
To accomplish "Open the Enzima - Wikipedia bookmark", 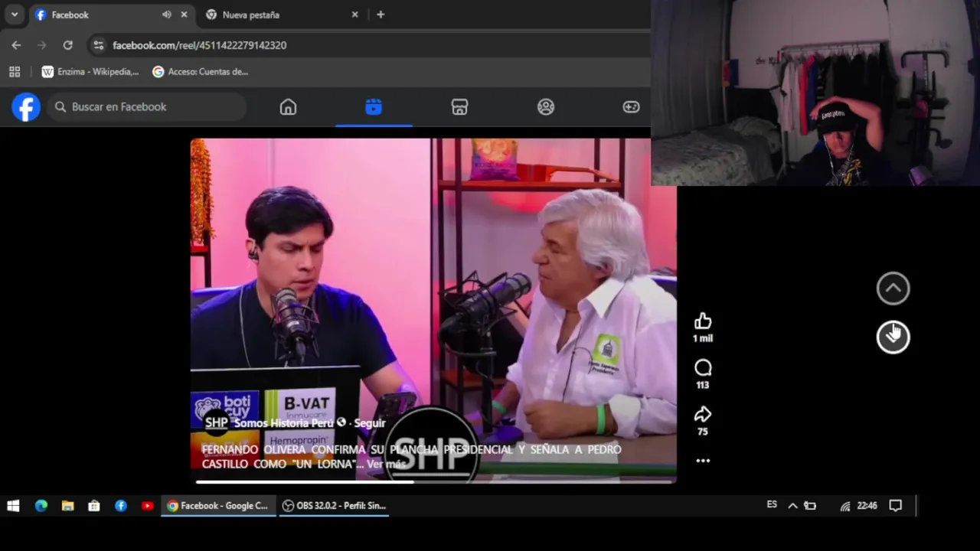I will pyautogui.click(x=90, y=72).
